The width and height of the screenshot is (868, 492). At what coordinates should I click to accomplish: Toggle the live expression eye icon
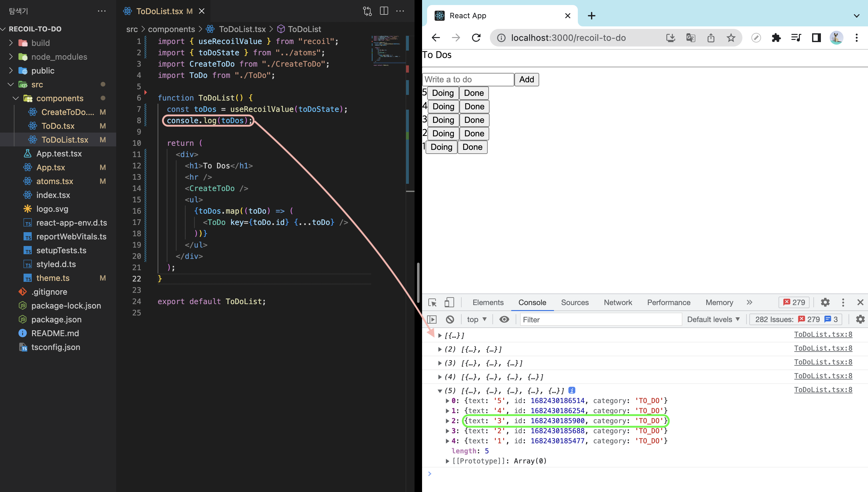[x=504, y=319]
